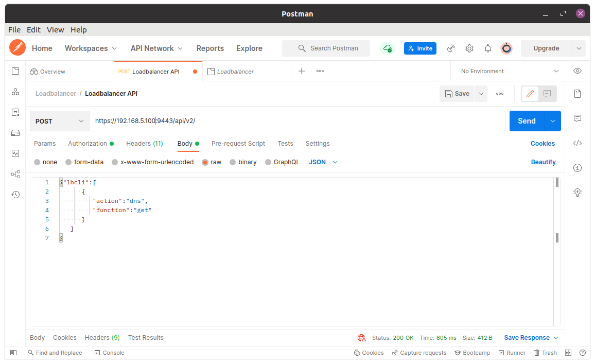This screenshot has height=364, width=595.
Task: Open the Help menu
Action: [79, 30]
